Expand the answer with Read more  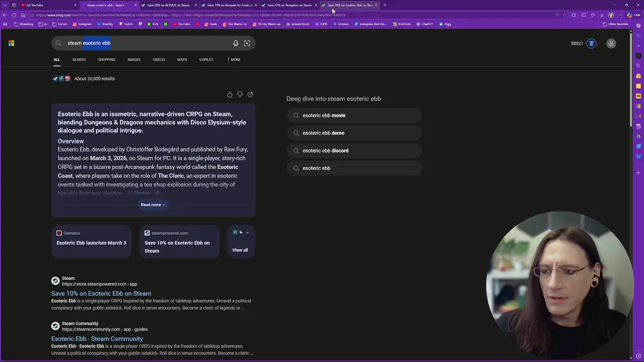click(153, 205)
